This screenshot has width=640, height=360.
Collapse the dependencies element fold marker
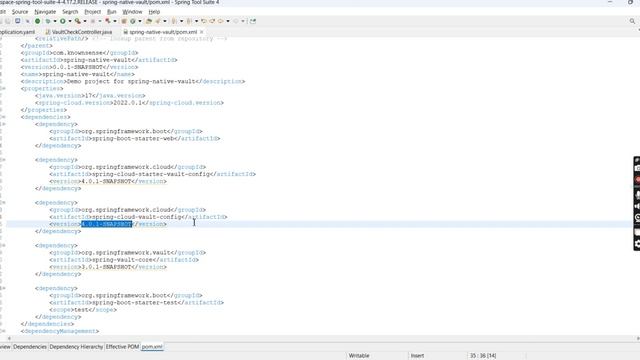pyautogui.click(x=3, y=117)
